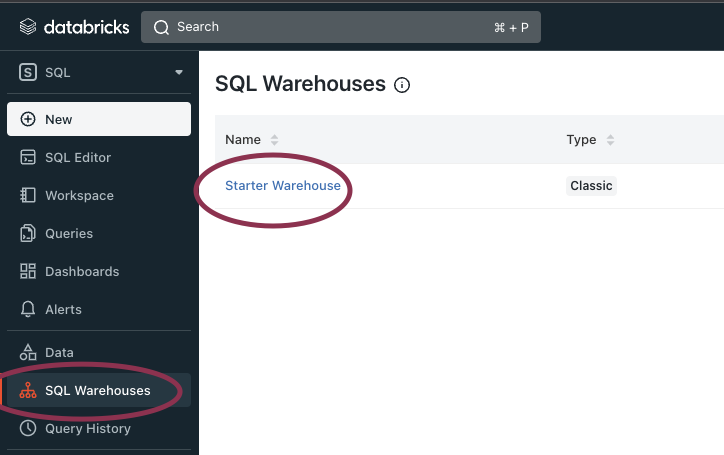Open the SQL persona dropdown arrow
Image resolution: width=724 pixels, height=455 pixels.
[x=179, y=73]
